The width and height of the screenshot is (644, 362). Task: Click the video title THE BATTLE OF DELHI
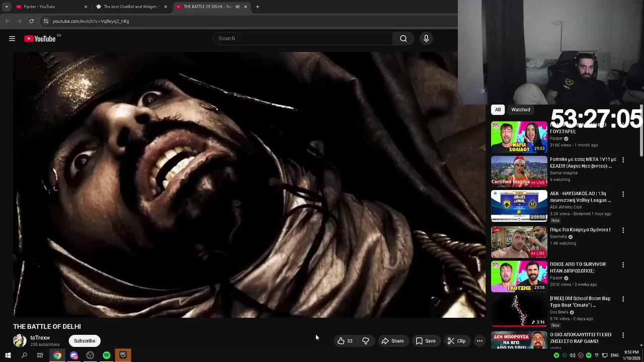tap(47, 326)
